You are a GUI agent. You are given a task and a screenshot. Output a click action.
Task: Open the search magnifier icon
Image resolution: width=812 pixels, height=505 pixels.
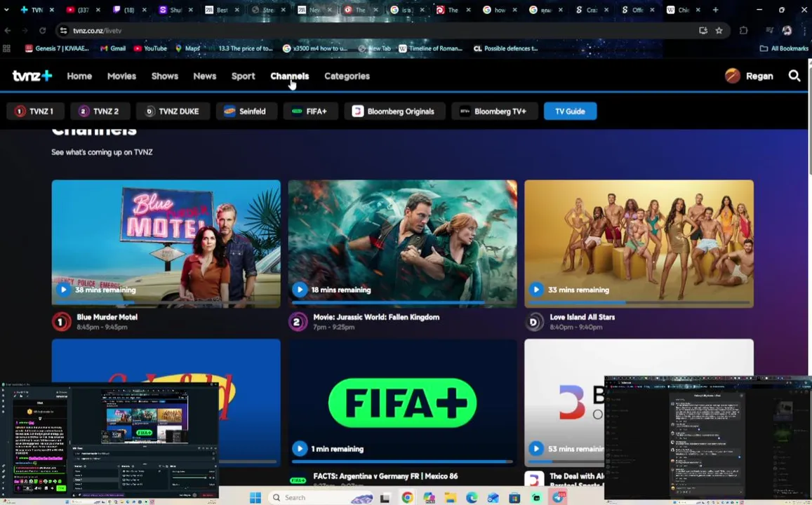[794, 76]
